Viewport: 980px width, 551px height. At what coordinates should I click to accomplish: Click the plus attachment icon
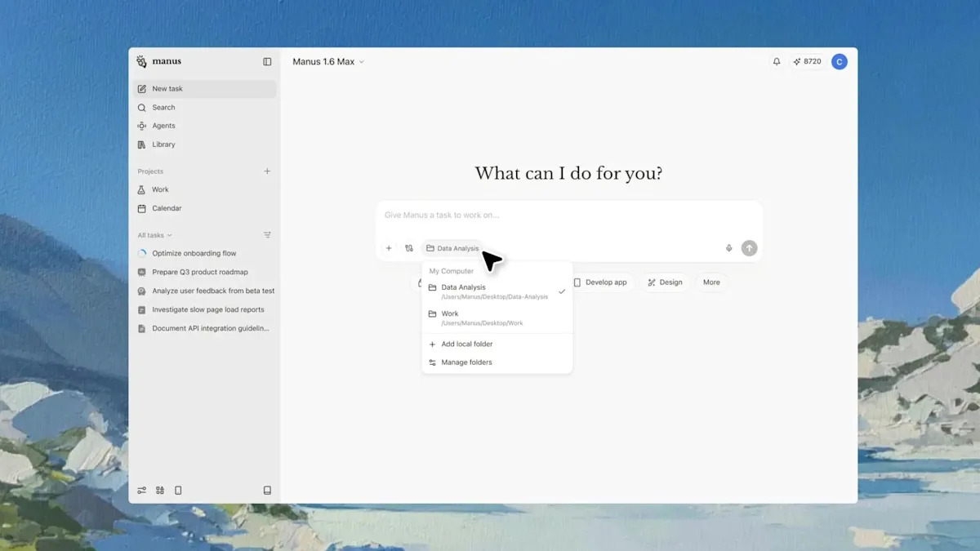[389, 248]
